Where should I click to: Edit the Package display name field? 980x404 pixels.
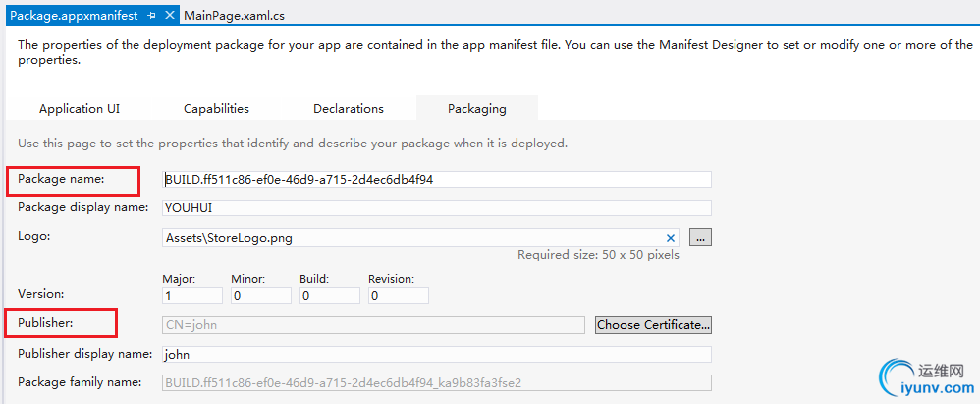point(436,208)
